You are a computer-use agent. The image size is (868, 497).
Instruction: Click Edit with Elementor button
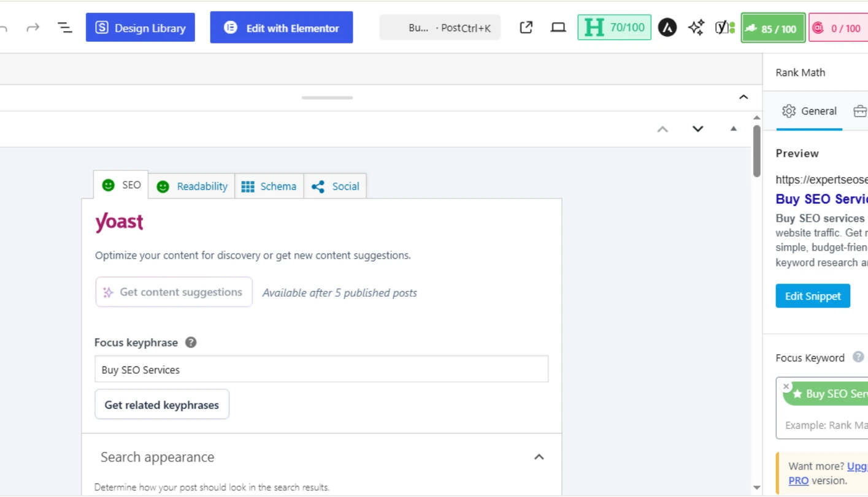pyautogui.click(x=282, y=28)
